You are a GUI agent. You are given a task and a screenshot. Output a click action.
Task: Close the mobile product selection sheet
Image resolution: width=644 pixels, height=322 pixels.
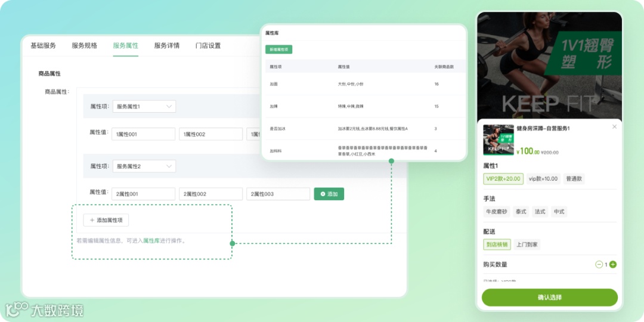pos(614,126)
